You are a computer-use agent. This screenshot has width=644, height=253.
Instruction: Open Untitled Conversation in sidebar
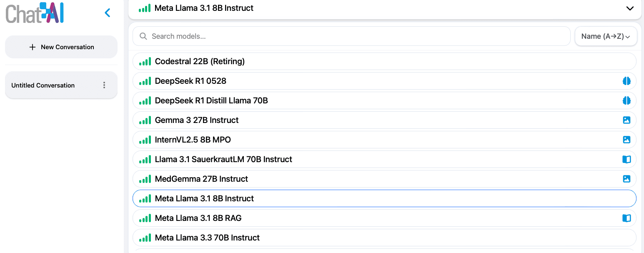coord(61,85)
